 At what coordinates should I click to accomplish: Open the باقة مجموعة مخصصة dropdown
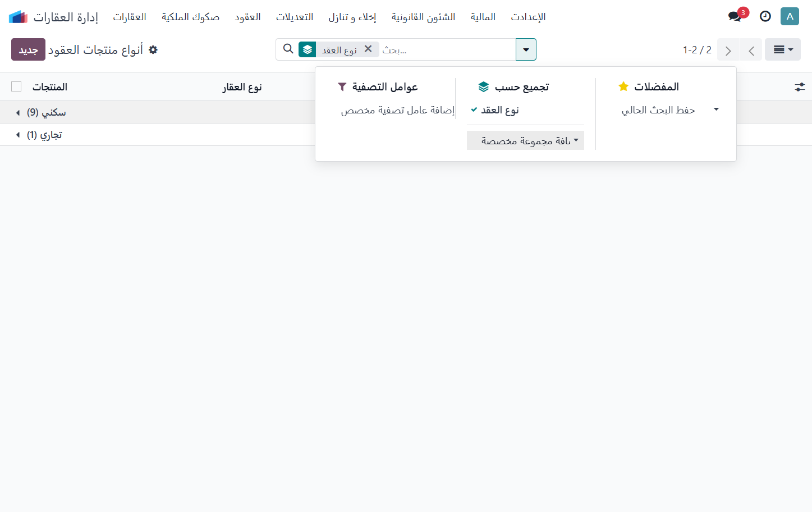click(x=525, y=140)
